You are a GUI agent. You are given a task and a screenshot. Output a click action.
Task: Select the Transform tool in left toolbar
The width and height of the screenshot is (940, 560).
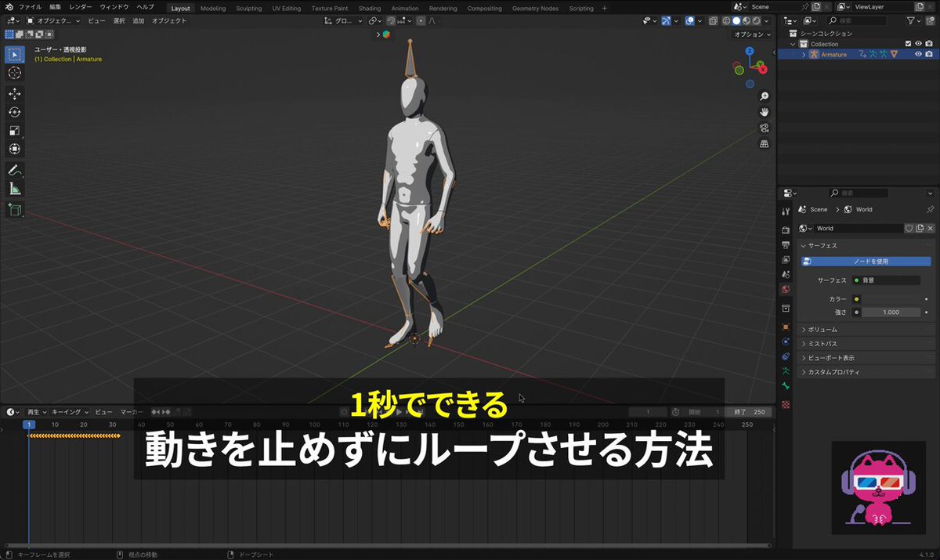pos(14,149)
